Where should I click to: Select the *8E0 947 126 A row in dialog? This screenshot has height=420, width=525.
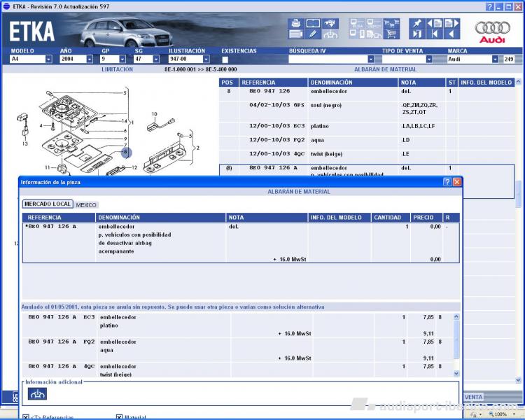[x=241, y=242]
